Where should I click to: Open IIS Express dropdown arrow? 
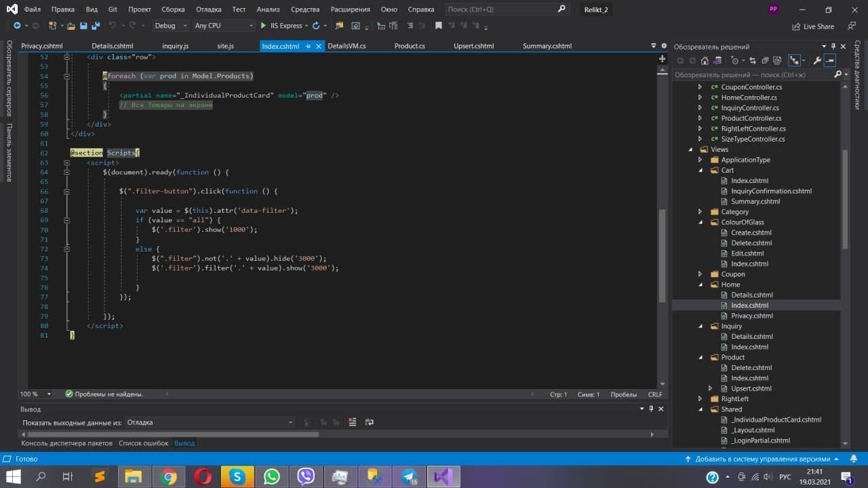tap(307, 26)
